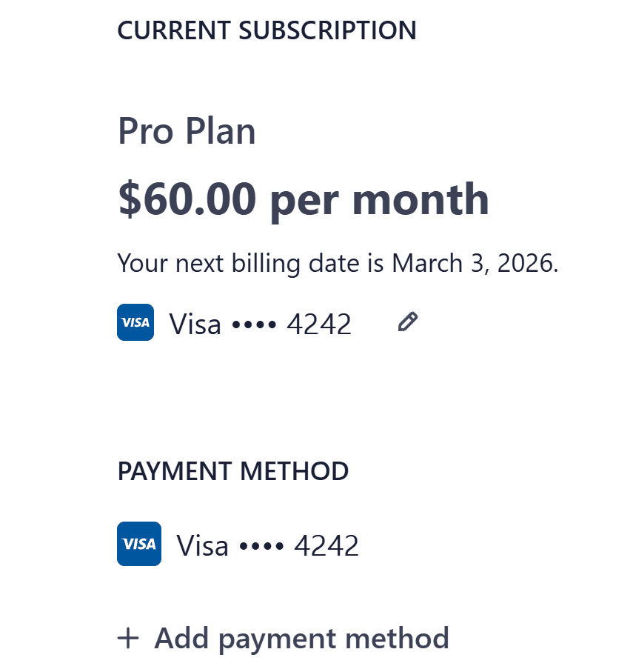Select the $60.00 per month price text
The height and width of the screenshot is (672, 633).
click(303, 198)
